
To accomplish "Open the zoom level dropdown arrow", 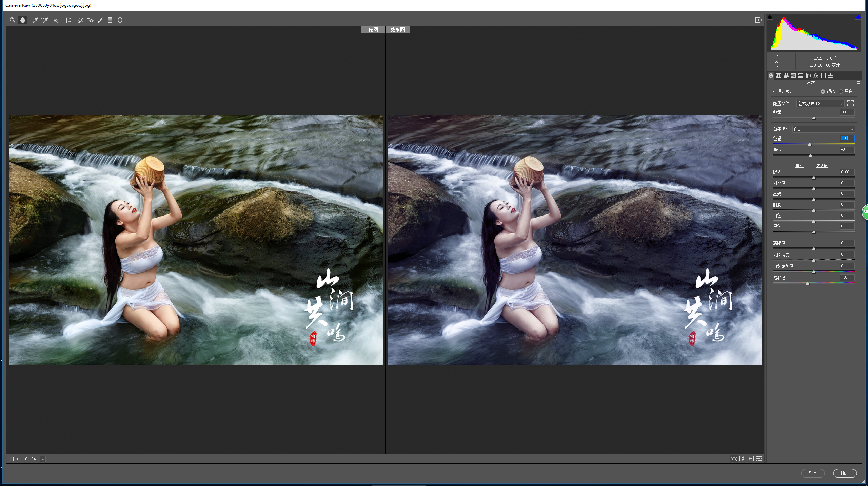I will 43,459.
